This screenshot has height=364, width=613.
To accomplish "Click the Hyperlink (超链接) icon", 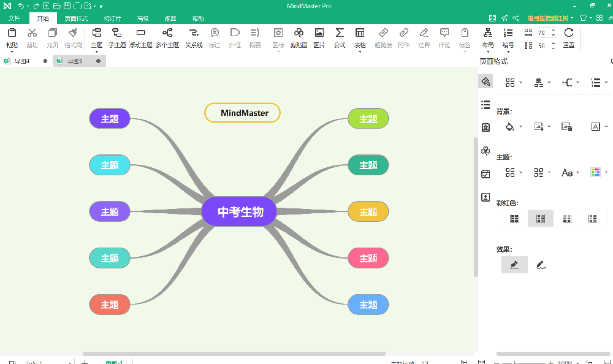I will click(383, 33).
